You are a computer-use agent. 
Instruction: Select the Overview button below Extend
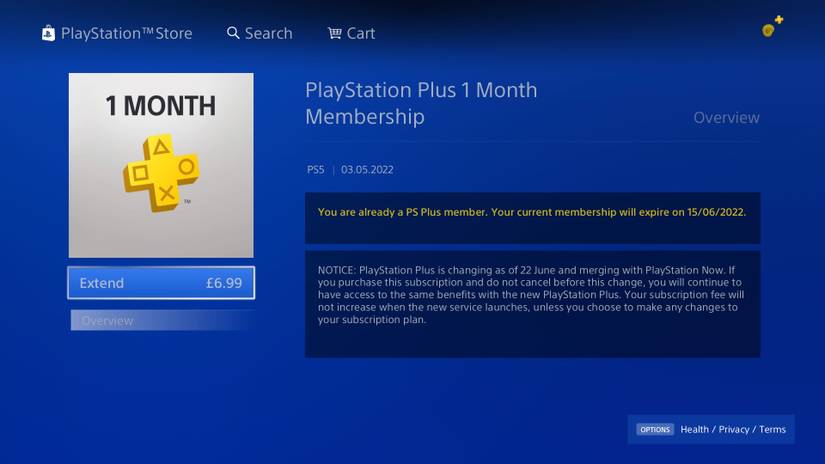[163, 320]
